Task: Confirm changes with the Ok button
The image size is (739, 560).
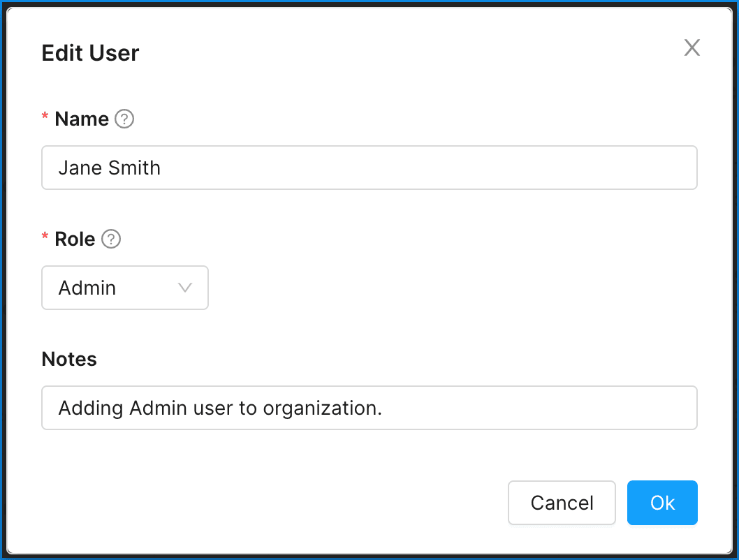Action: pos(661,503)
